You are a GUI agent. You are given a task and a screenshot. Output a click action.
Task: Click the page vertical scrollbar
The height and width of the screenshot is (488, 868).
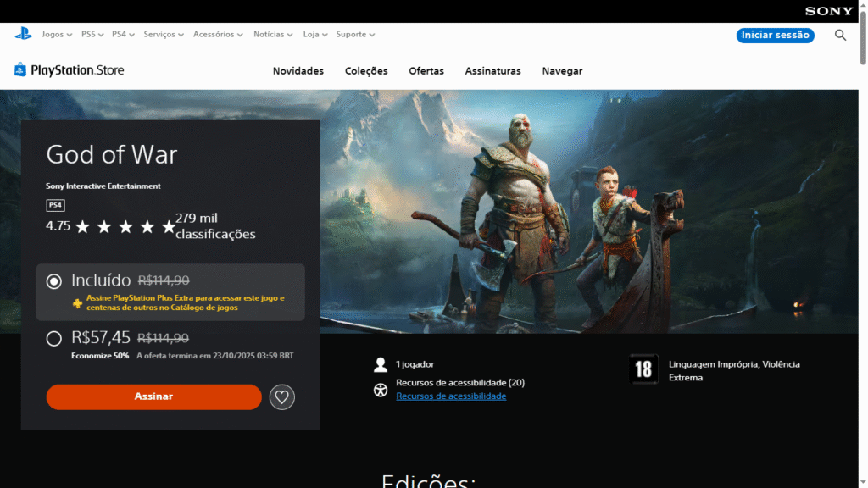[863, 254]
